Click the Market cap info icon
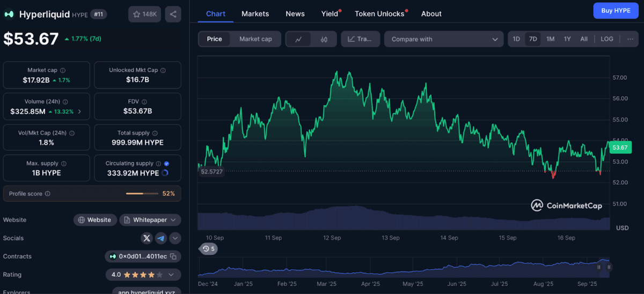Screen dimensions: 644x294 tap(63, 70)
